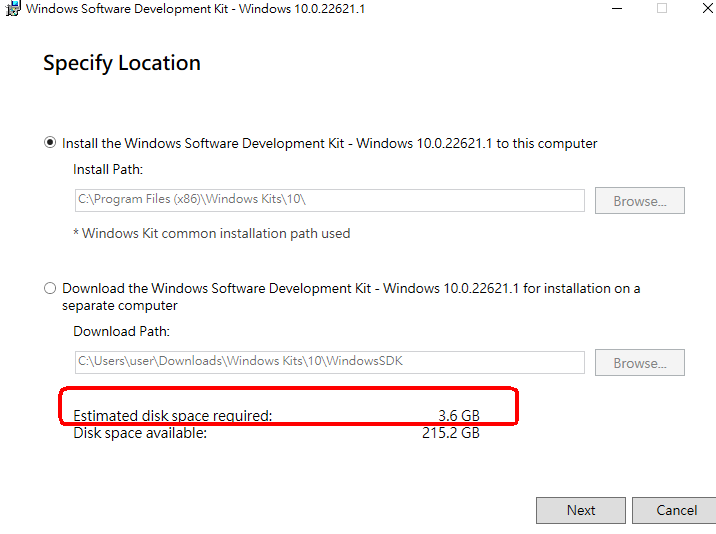
Task: Select the Install to this computer radio button
Action: click(50, 143)
